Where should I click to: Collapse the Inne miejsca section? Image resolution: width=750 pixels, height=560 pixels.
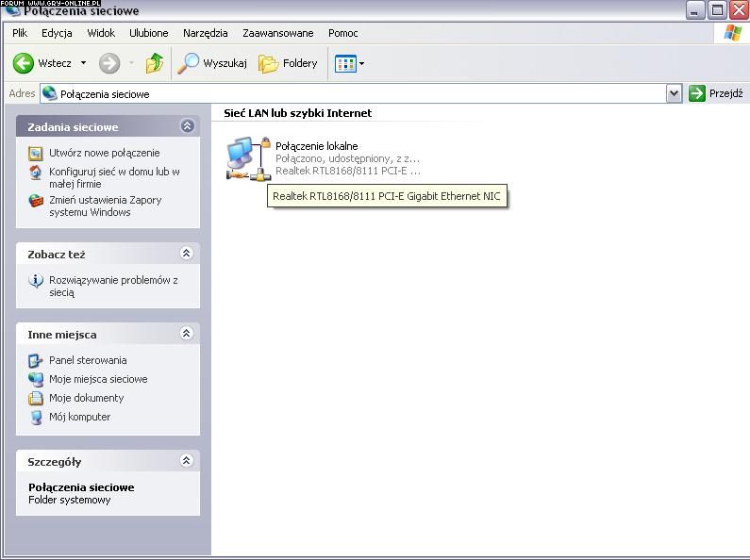pos(187,334)
